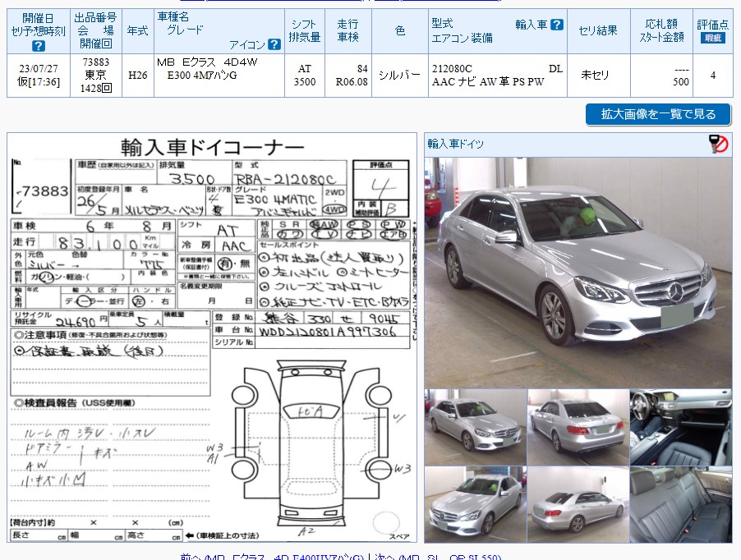Click help icon next to アイコン header
This screenshot has width=741, height=560.
click(x=274, y=44)
